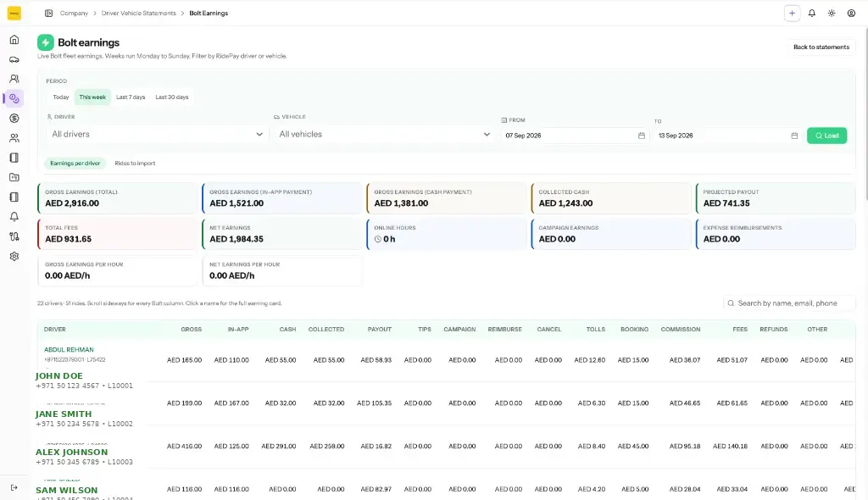Click the green Bolt lightning logo

pos(46,42)
